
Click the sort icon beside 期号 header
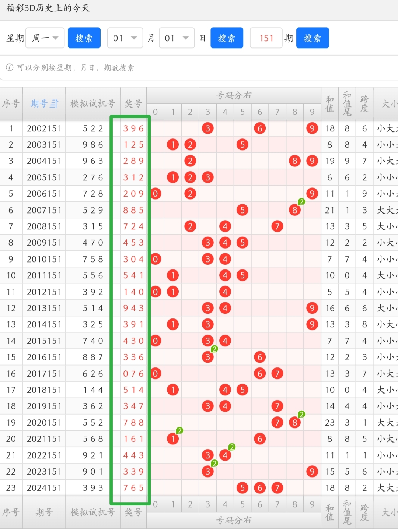tap(54, 104)
